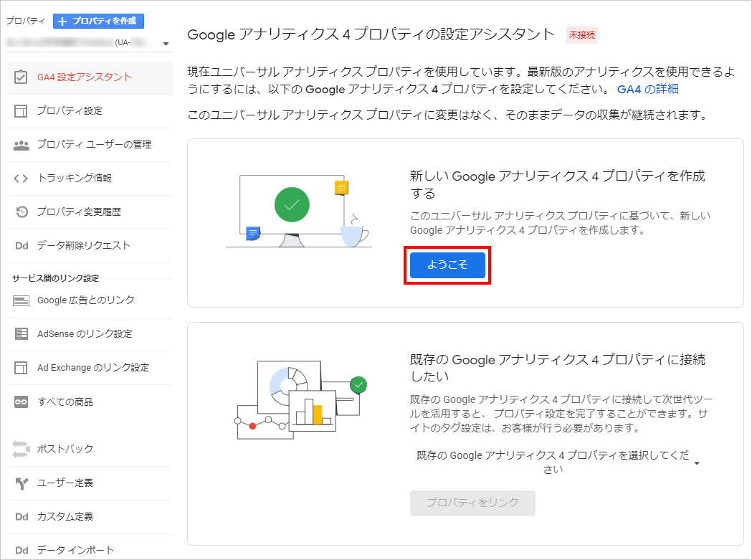Click the 未接続 status badge
The width and height of the screenshot is (752, 560).
(582, 35)
